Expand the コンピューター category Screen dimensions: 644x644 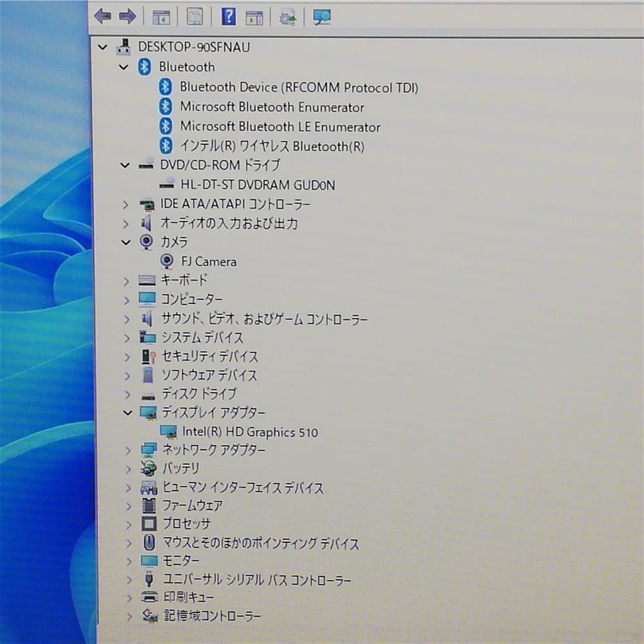tap(126, 300)
